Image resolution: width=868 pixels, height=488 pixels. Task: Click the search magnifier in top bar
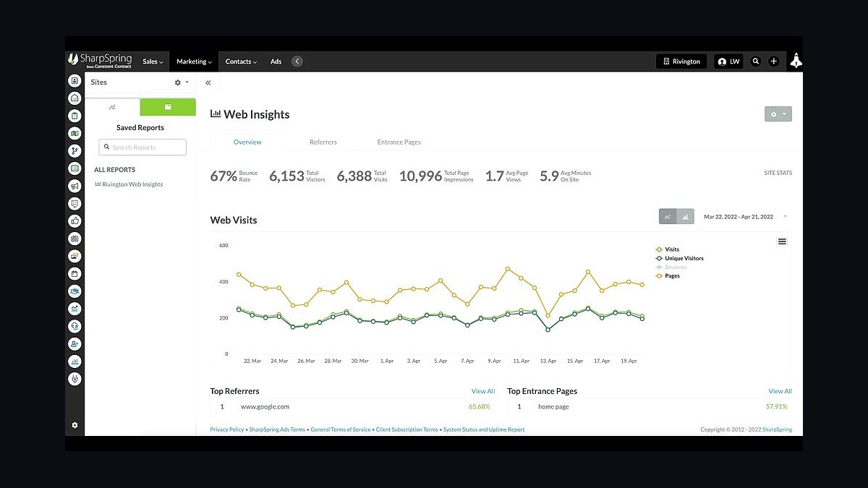coord(756,61)
